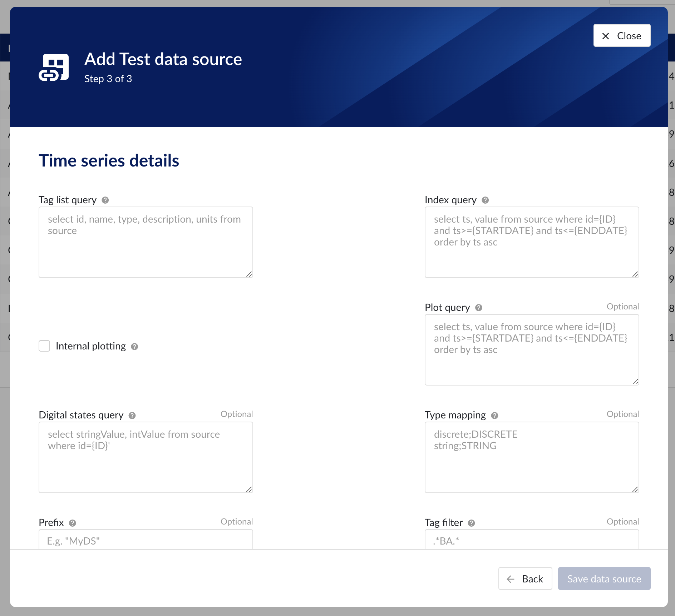Click the question mark next to Prefix
Screen dimensions: 675x616
click(x=73, y=523)
